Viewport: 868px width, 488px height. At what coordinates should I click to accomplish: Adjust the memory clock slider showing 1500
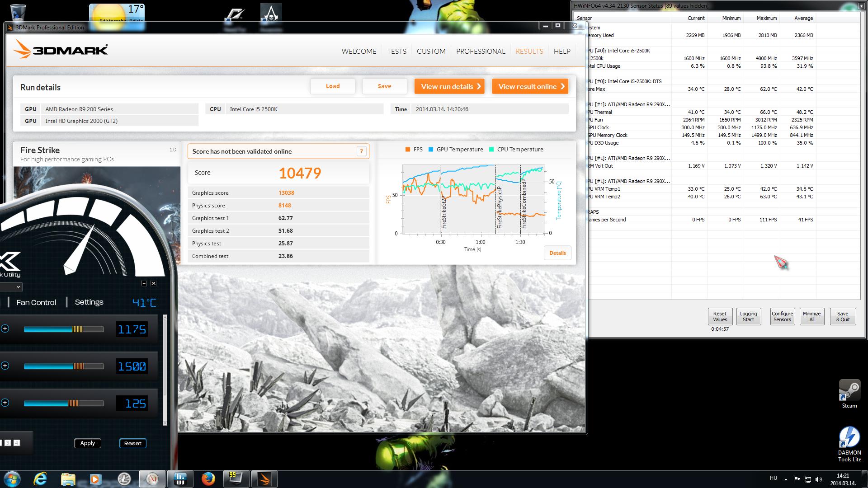[x=64, y=366]
